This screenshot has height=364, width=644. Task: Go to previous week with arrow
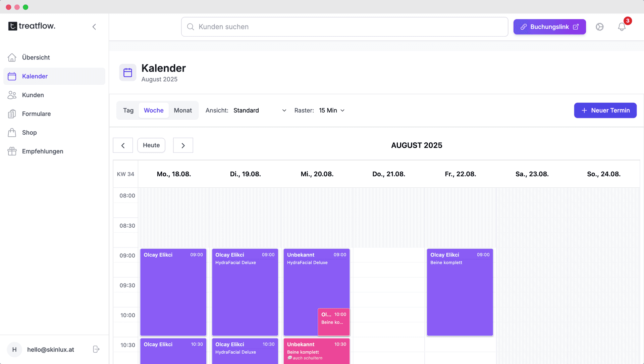coord(123,145)
